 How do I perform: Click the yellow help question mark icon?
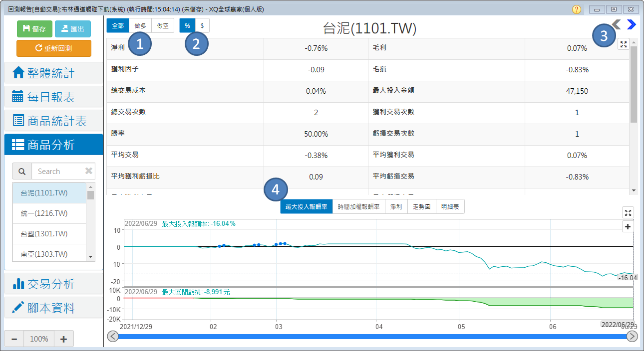click(577, 9)
